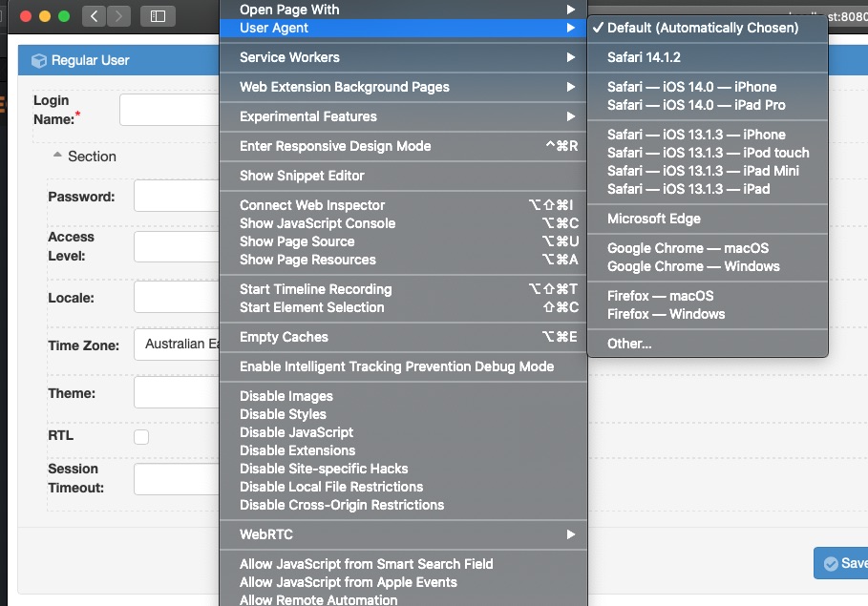
Task: Select Safari iOS 14.0 iPad Pro agent
Action: [708, 105]
